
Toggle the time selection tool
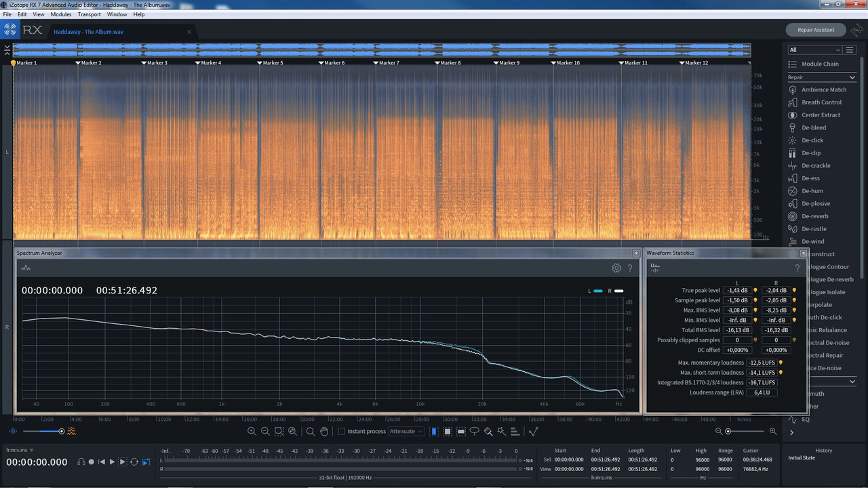click(x=434, y=431)
